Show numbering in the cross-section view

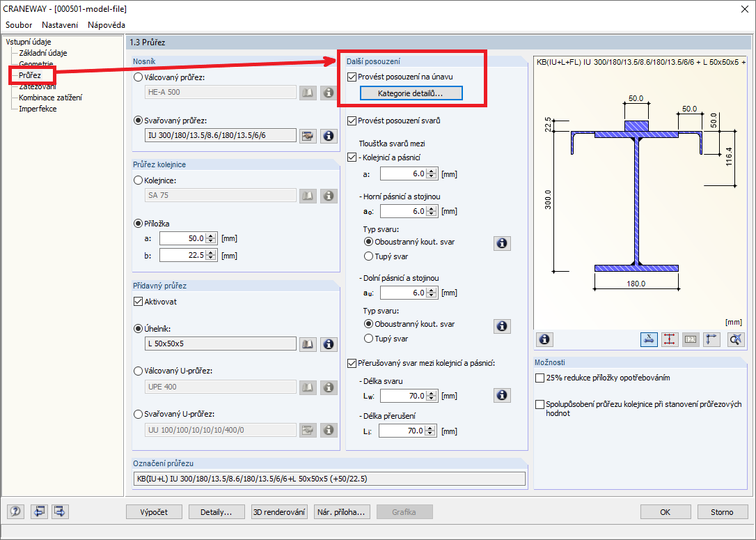(691, 339)
